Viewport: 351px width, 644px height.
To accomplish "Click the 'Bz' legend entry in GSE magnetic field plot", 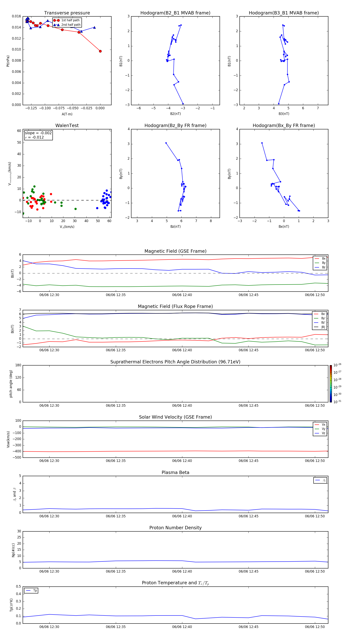I will (320, 267).
